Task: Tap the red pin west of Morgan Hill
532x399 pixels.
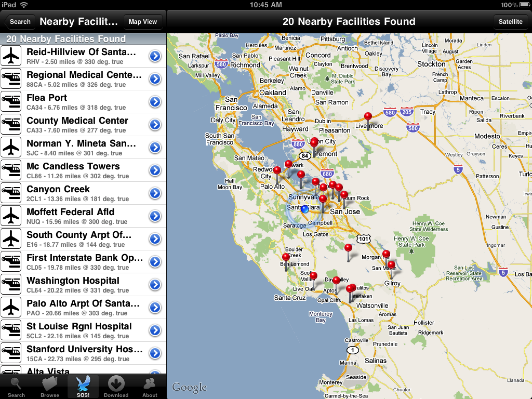Action: coord(348,248)
